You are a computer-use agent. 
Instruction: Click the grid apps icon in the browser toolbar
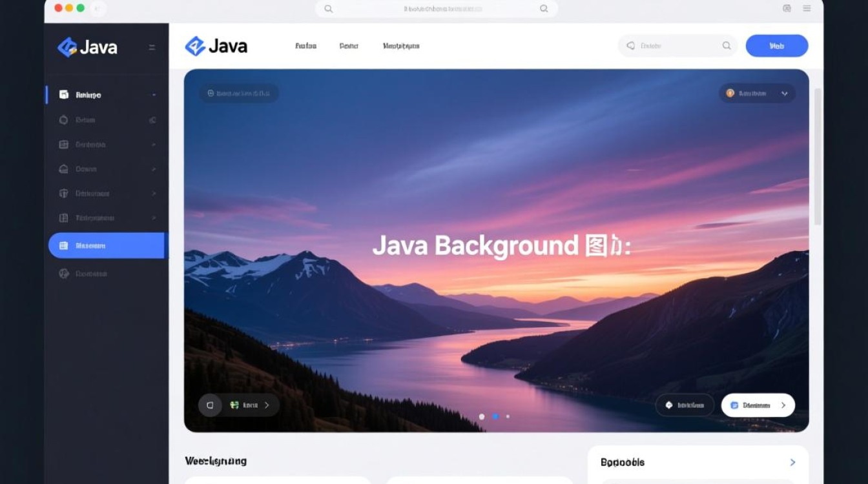787,8
